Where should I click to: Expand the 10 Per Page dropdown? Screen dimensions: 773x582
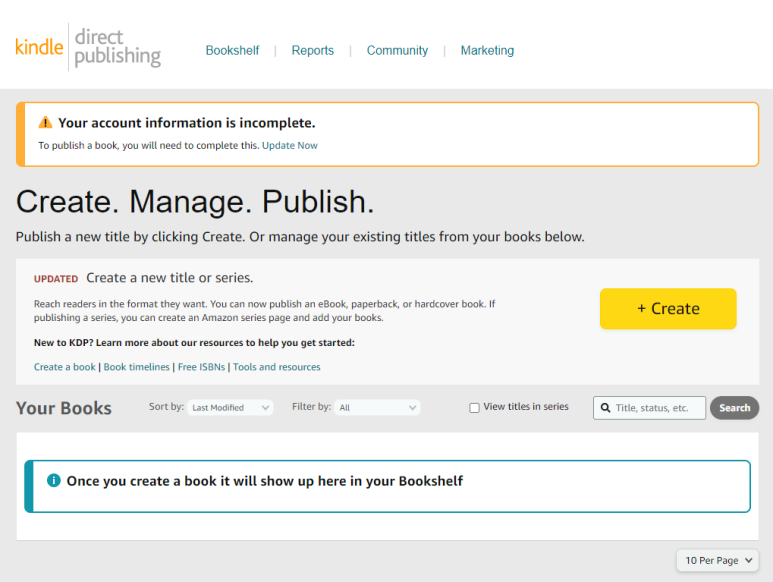[x=717, y=560]
